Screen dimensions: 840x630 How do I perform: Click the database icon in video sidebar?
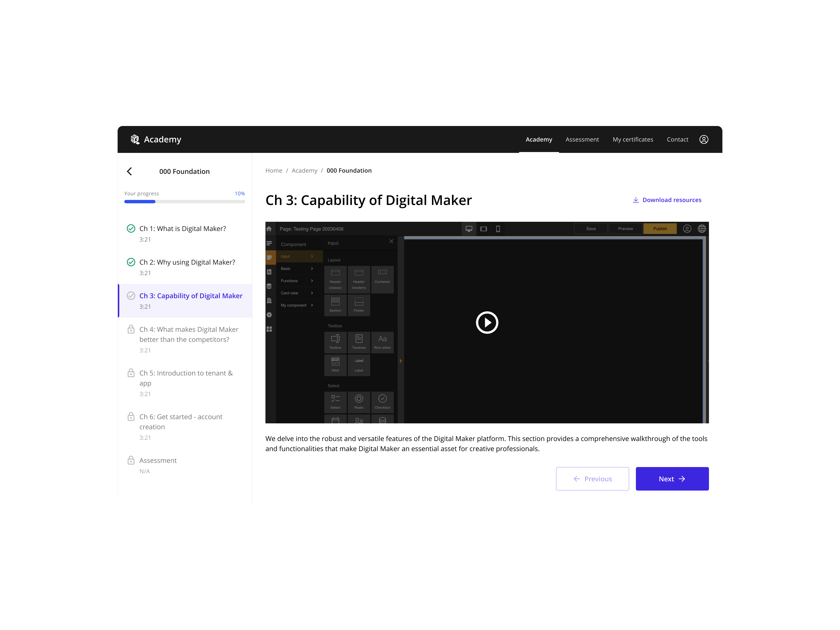tap(269, 286)
